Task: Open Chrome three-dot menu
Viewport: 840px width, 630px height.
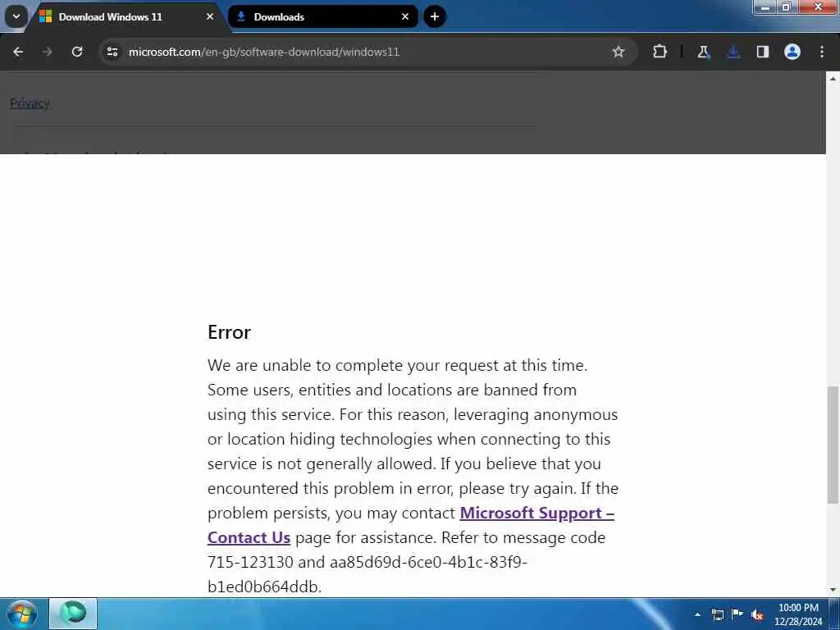Action: [x=822, y=52]
